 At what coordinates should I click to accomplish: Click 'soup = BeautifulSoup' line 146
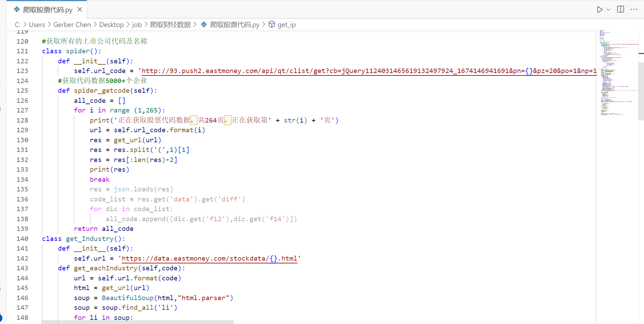point(154,298)
